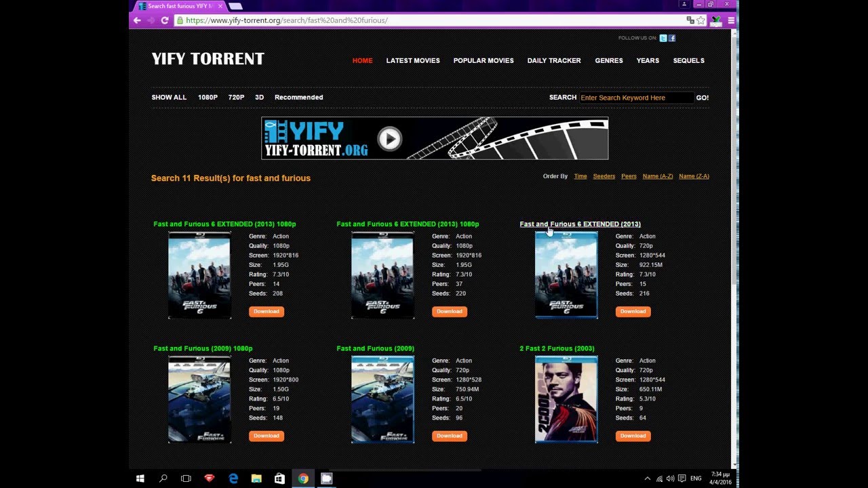Click the search keyword input field
The width and height of the screenshot is (868, 488).
(636, 98)
